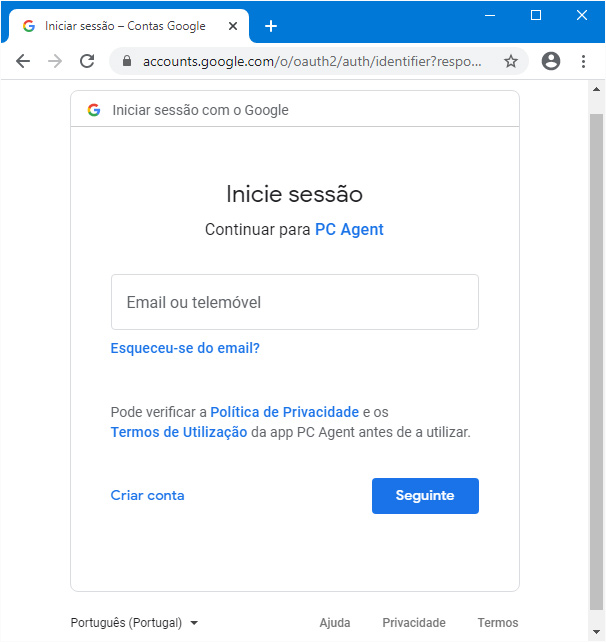Image resolution: width=606 pixels, height=642 pixels.
Task: Open the Política de Privacidade link
Action: (285, 412)
